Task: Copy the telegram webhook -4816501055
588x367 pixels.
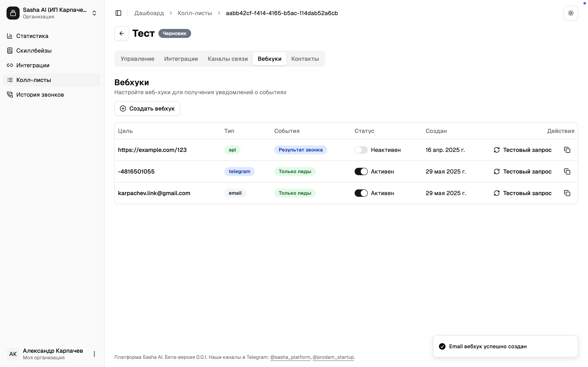Action: (x=567, y=172)
